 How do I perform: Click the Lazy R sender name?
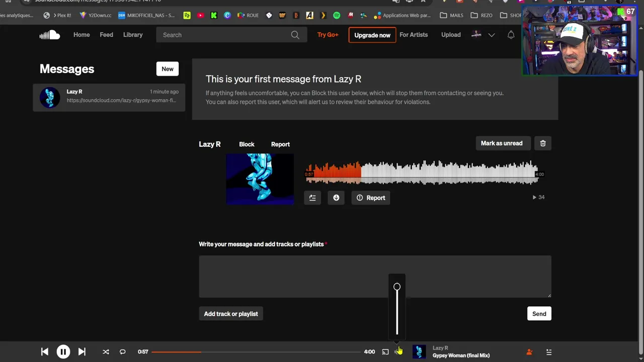pos(210,144)
